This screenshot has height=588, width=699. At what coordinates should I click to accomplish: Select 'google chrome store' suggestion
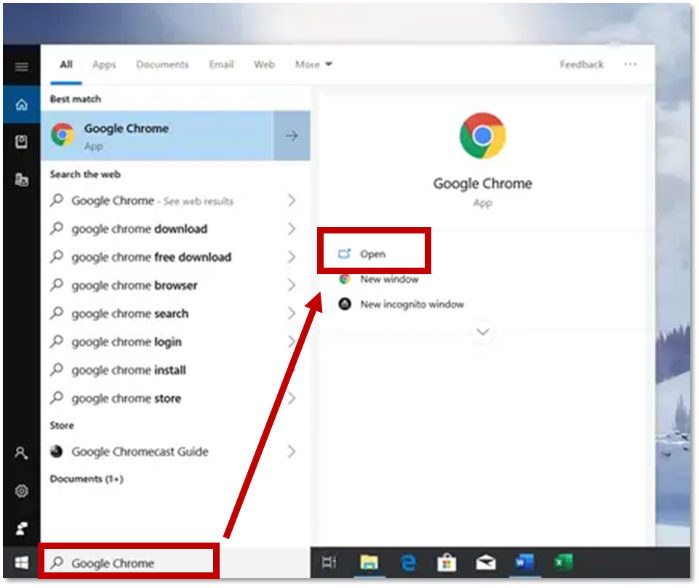(x=126, y=399)
